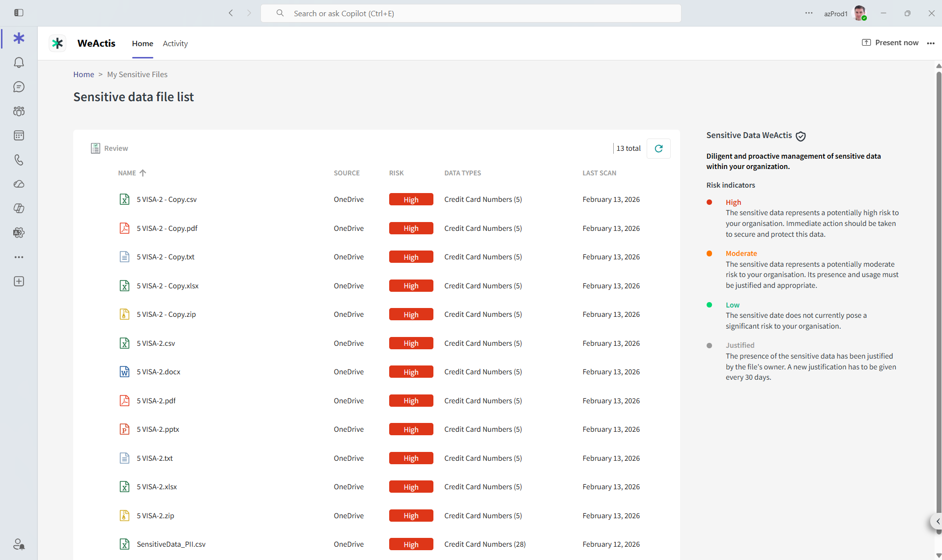Open the OneDrive cloud sidebar icon
The height and width of the screenshot is (560, 942).
click(x=19, y=184)
